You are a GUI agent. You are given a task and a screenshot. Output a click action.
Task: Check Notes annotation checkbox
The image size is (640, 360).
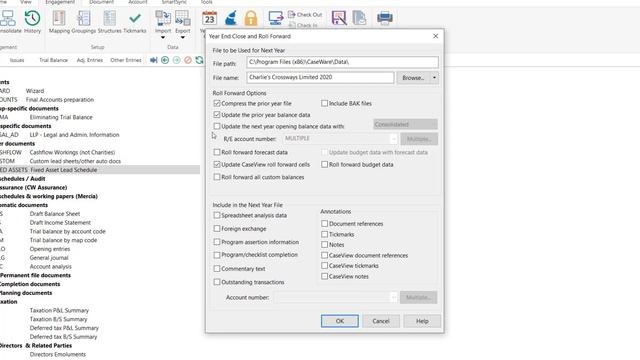click(324, 245)
